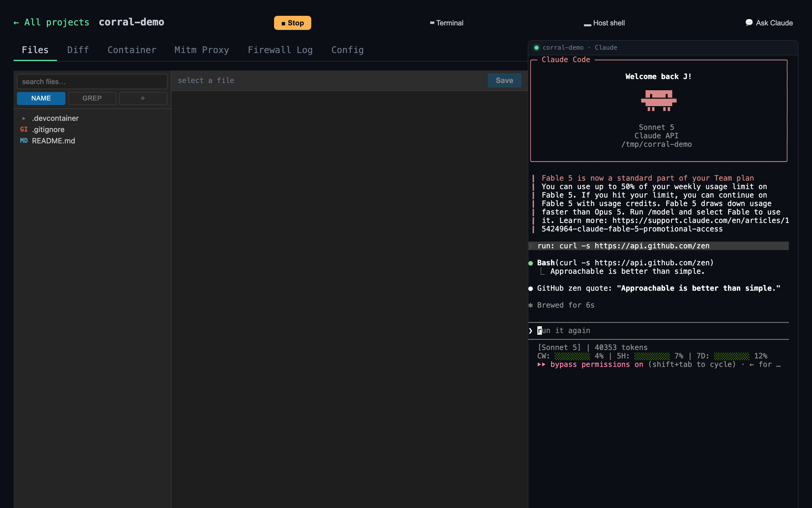
Task: Open the Container tab
Action: pyautogui.click(x=132, y=50)
